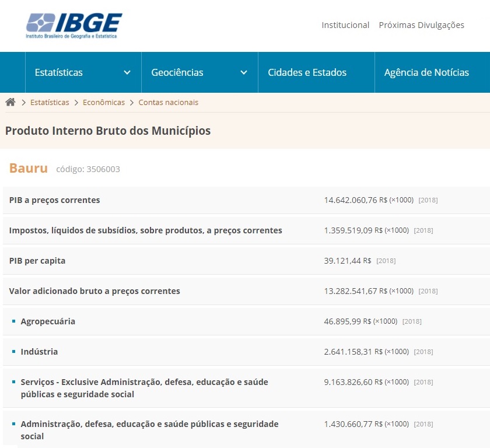
Task: Select the Estatísticas breadcrumb link
Action: (50, 102)
